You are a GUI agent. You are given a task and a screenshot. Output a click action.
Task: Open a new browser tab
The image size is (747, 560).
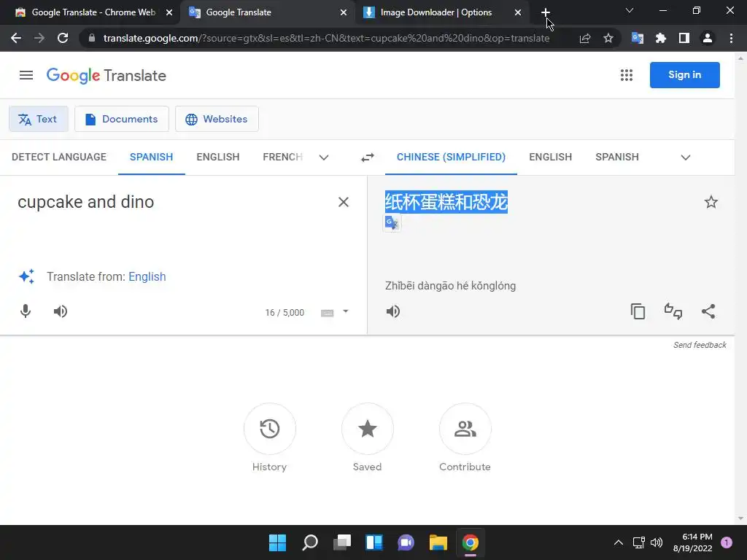pyautogui.click(x=546, y=12)
